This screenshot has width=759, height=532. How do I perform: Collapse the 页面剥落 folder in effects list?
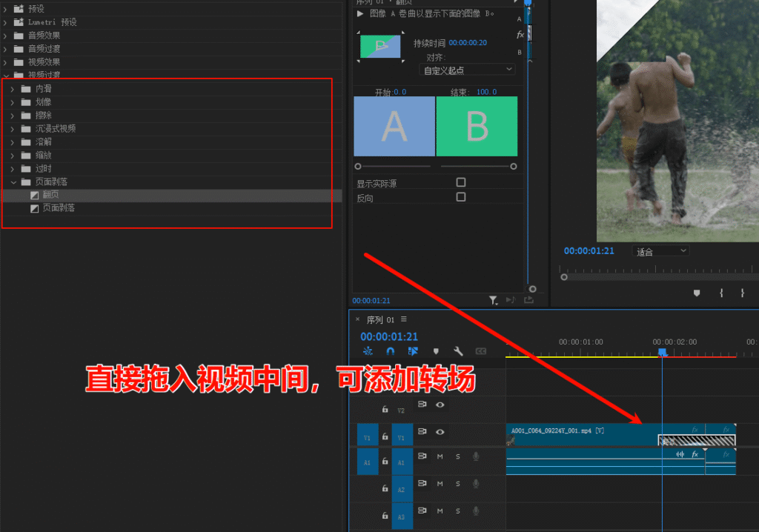tap(13, 182)
